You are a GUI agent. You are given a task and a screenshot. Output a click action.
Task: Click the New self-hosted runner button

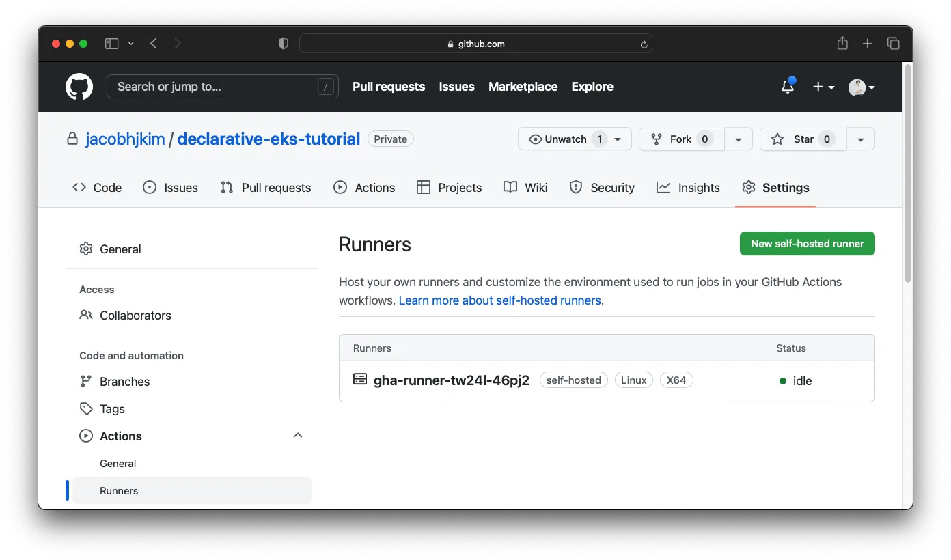click(807, 243)
